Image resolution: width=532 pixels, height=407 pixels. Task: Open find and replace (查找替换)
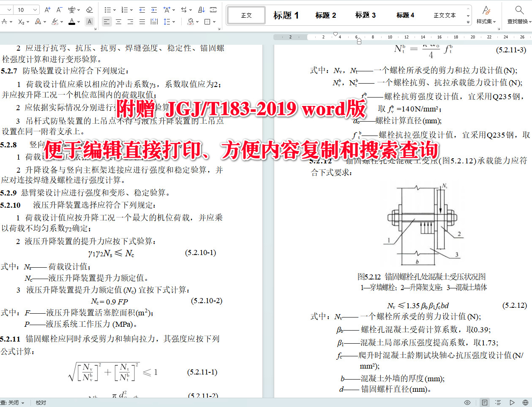coord(519,14)
